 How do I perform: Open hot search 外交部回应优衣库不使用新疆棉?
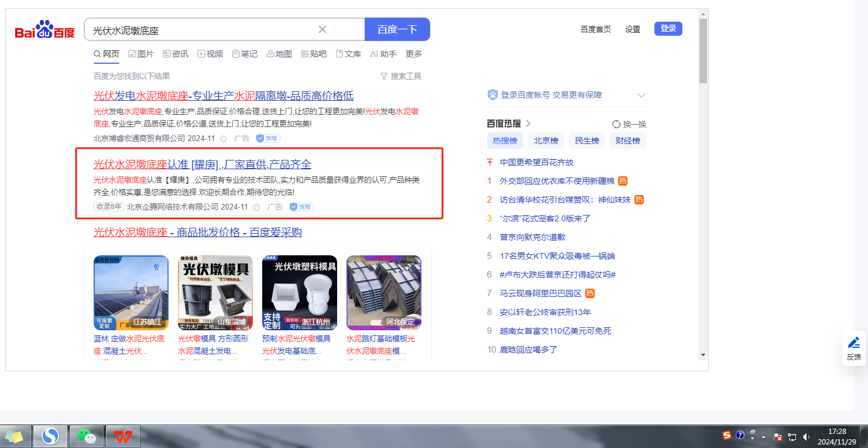[557, 181]
